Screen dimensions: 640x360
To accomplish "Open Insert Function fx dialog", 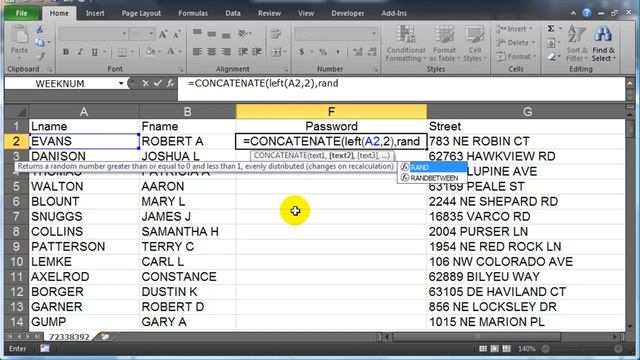I will click(170, 84).
